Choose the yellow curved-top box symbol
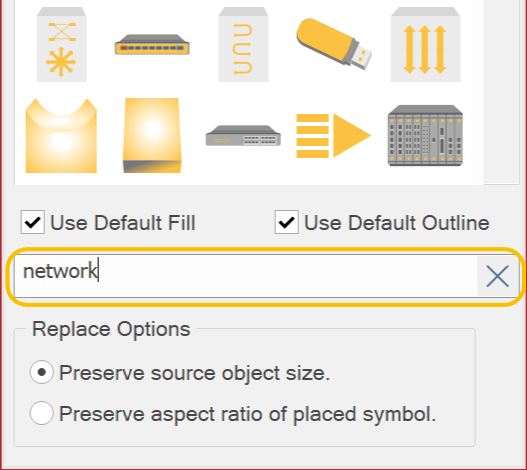This screenshot has height=470, width=527. click(61, 135)
